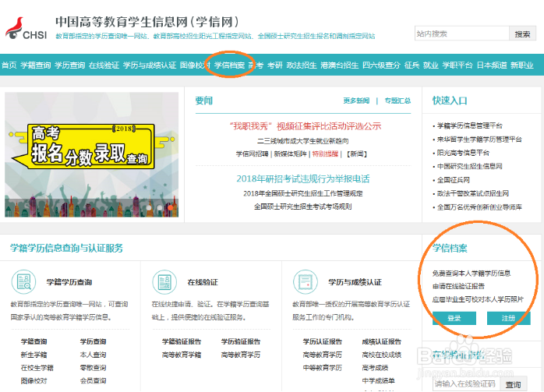Click the 学信网招聘 link

[x=253, y=154]
